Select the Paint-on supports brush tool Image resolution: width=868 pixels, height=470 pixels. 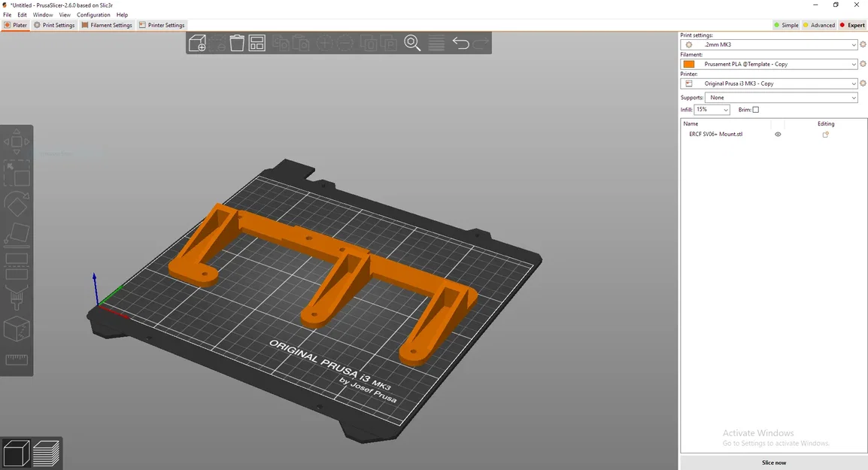(17, 298)
